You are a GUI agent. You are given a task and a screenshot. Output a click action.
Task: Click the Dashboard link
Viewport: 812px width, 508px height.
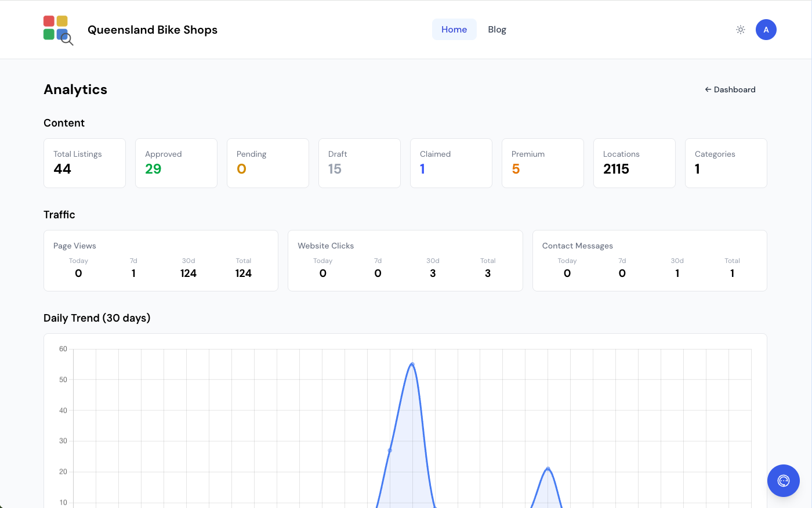pyautogui.click(x=734, y=89)
